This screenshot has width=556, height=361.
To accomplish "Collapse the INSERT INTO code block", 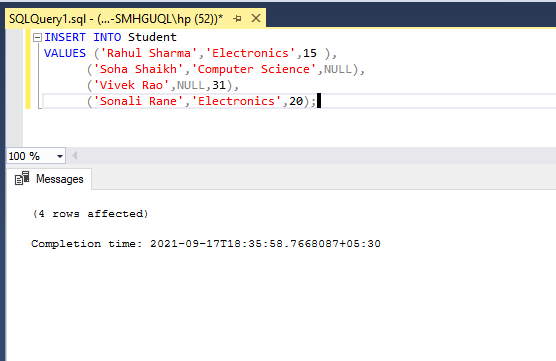I will click(x=37, y=37).
